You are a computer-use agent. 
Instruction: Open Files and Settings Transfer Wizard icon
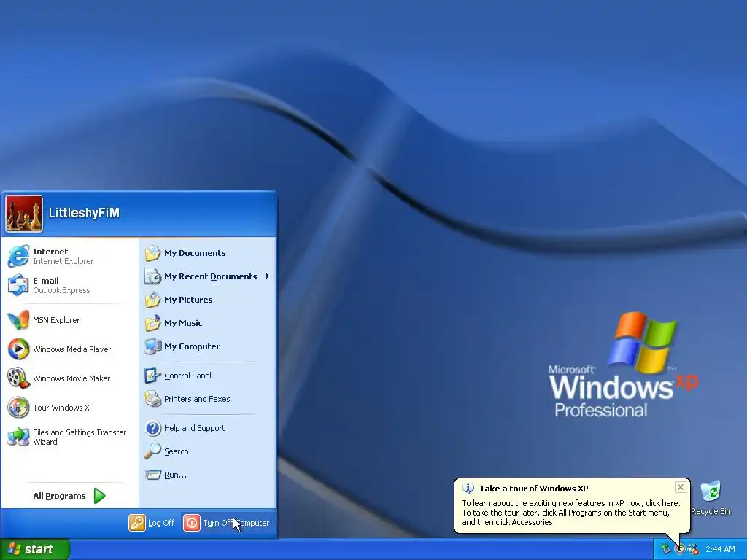18,437
